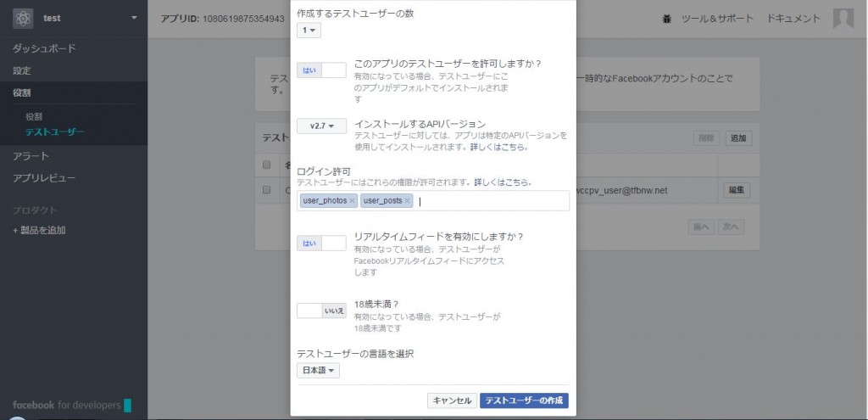Open the v2.7 API version dropdown

click(321, 126)
